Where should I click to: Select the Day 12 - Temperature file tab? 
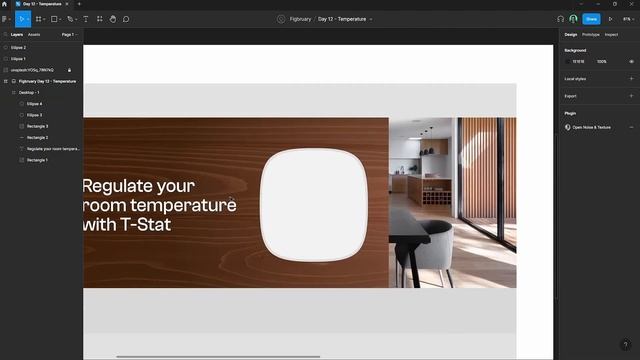pyautogui.click(x=42, y=4)
